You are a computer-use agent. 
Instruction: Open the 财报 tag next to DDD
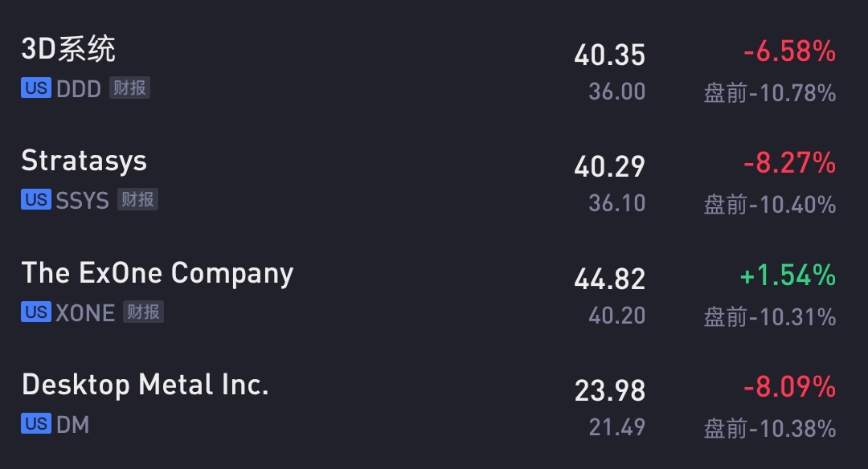129,88
